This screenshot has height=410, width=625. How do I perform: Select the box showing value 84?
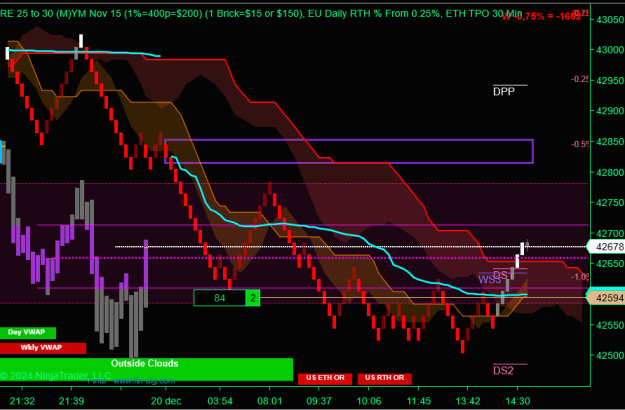pyautogui.click(x=219, y=298)
